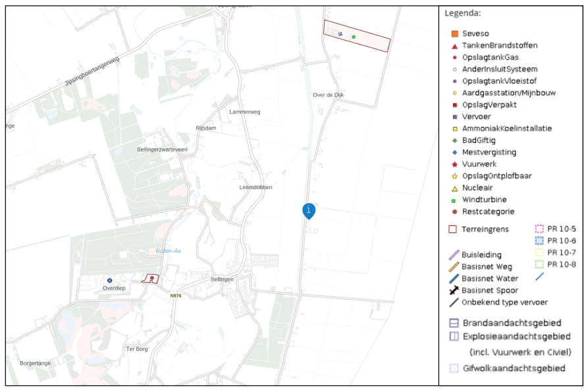Click the blue Mestvergisting diamond icon

[455, 152]
